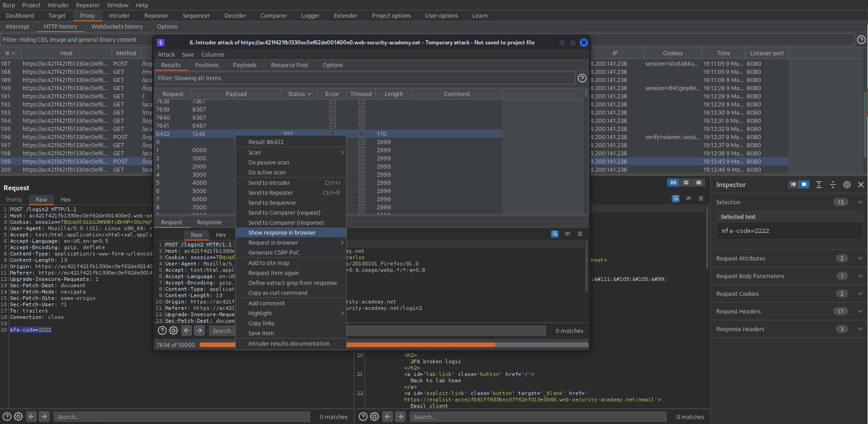Expand Request Attributes in Inspector
This screenshot has height=424, width=868.
click(x=860, y=258)
